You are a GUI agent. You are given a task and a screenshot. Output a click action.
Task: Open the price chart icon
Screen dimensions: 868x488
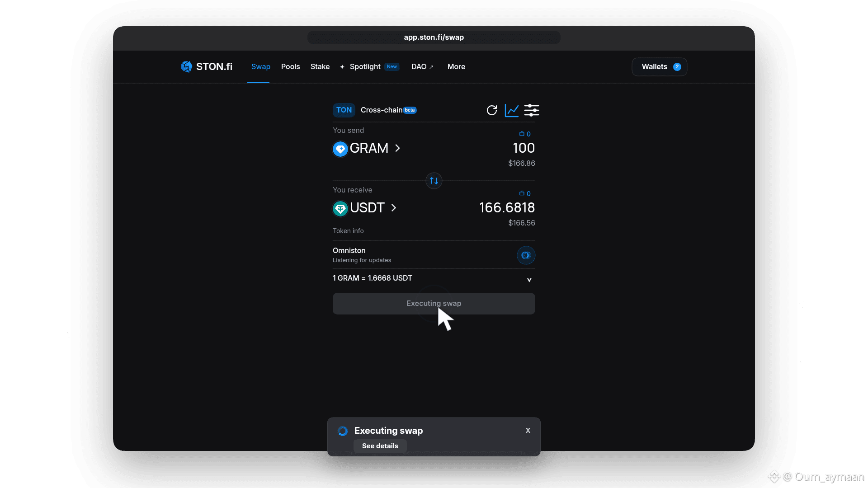(512, 110)
